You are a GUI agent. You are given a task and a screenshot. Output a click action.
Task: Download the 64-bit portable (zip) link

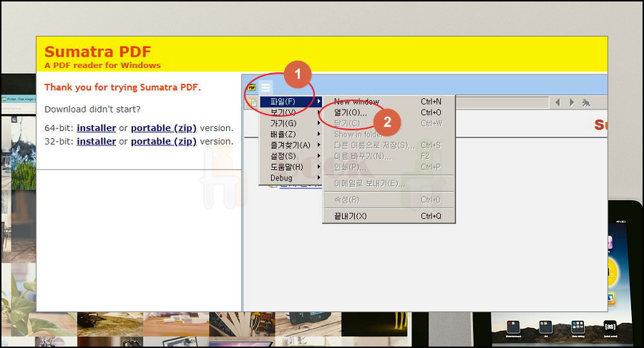(x=164, y=128)
